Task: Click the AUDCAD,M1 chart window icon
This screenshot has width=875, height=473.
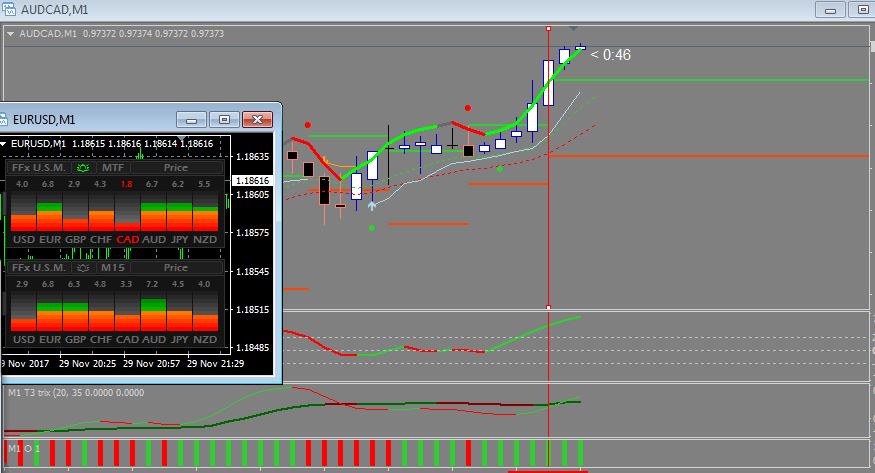Action: click(x=8, y=9)
